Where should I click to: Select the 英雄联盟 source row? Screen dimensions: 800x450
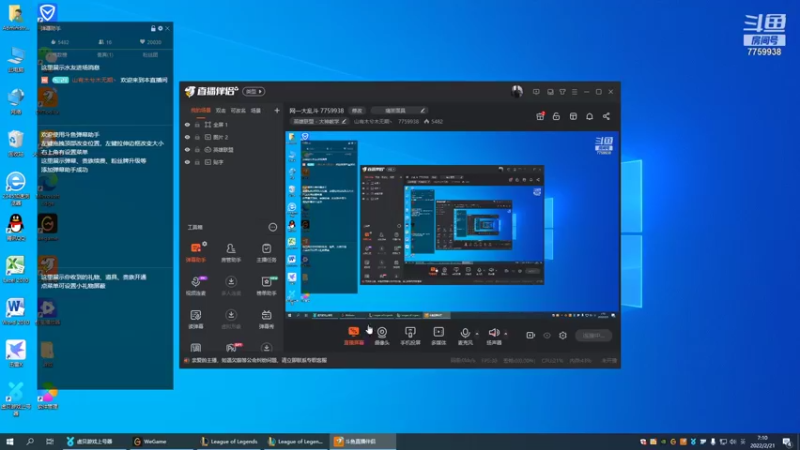tap(232, 150)
